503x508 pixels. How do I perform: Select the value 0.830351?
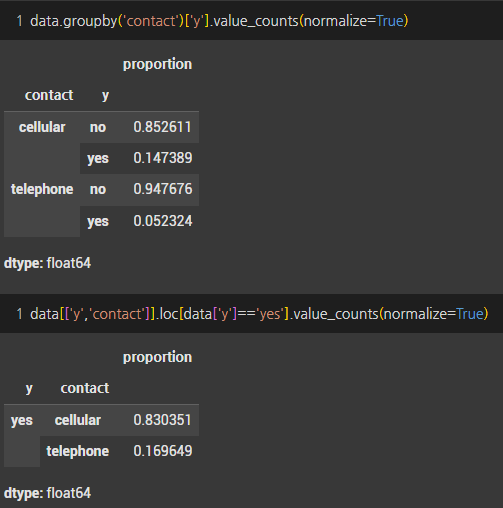pyautogui.click(x=162, y=420)
